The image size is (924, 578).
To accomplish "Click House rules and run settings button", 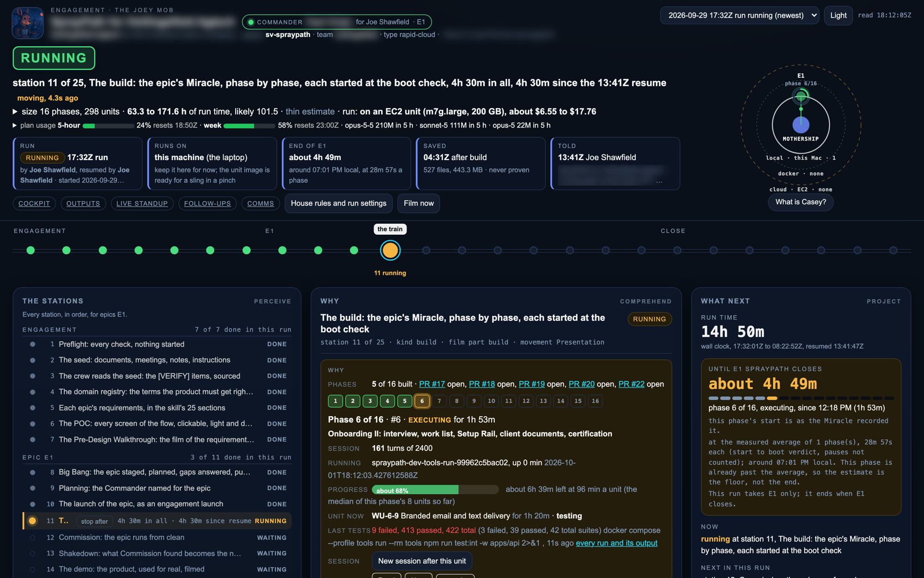I will (339, 203).
